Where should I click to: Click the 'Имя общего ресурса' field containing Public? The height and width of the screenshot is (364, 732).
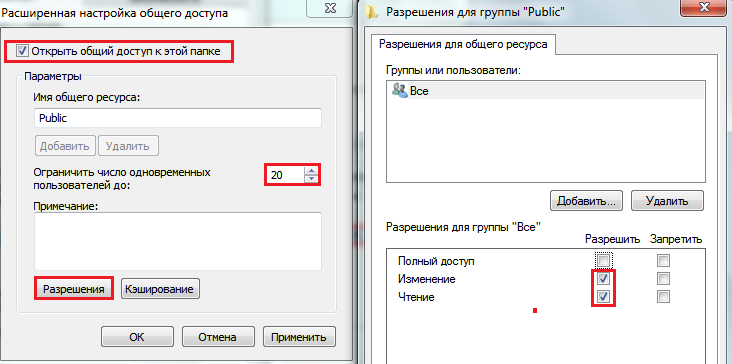178,118
